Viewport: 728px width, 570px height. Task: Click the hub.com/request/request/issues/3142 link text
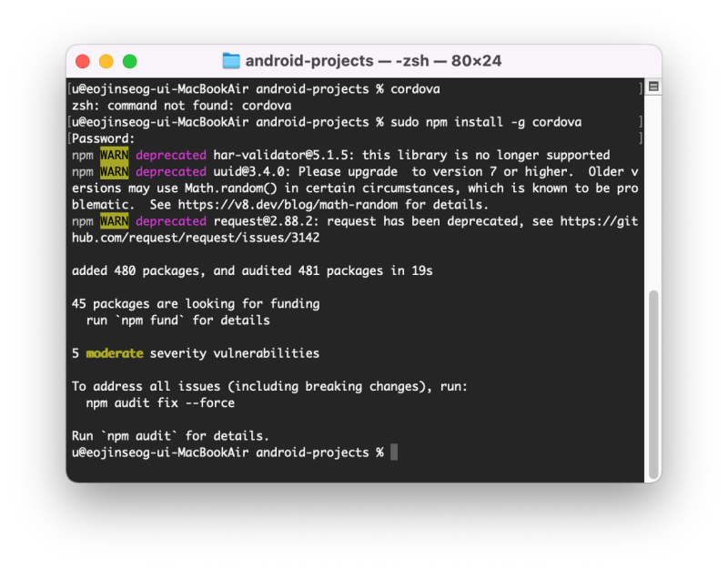click(196, 238)
